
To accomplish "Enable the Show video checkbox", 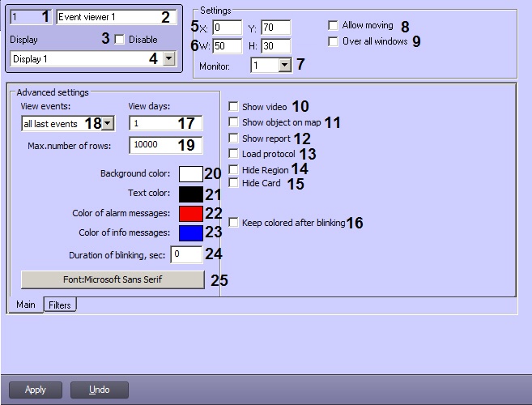I will (x=233, y=107).
